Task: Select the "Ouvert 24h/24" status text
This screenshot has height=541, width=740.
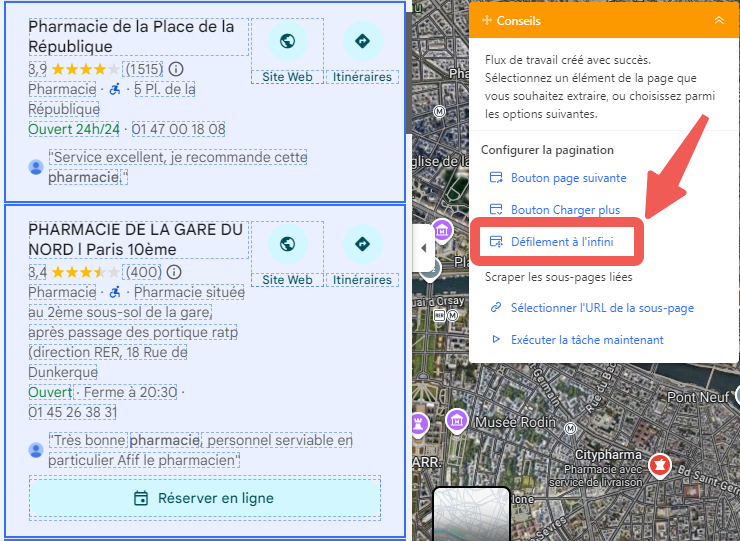Action: [x=74, y=129]
